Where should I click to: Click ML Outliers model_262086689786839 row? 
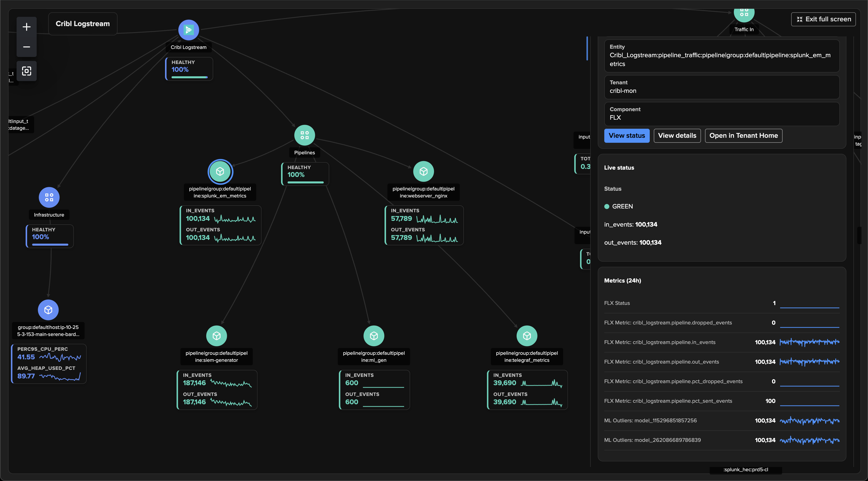(x=722, y=440)
